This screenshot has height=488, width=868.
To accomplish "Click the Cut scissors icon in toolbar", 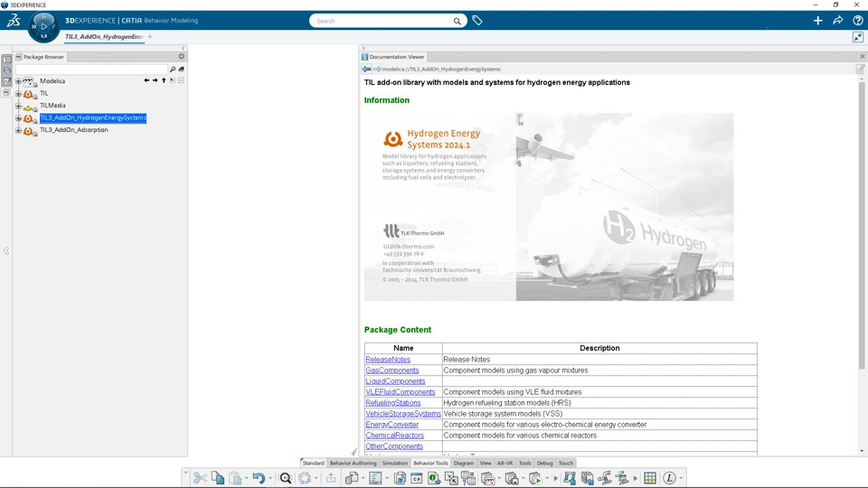I will [200, 477].
